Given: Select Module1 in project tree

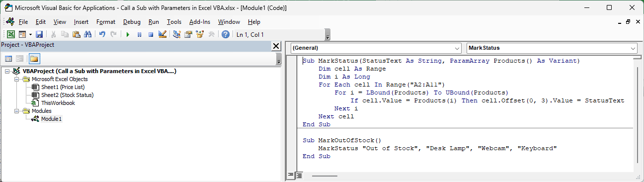Looking at the screenshot, I should tap(52, 119).
